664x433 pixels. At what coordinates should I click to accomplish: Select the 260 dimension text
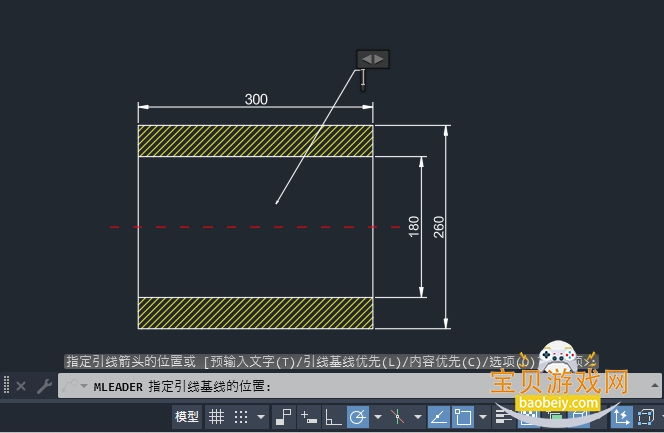[439, 227]
